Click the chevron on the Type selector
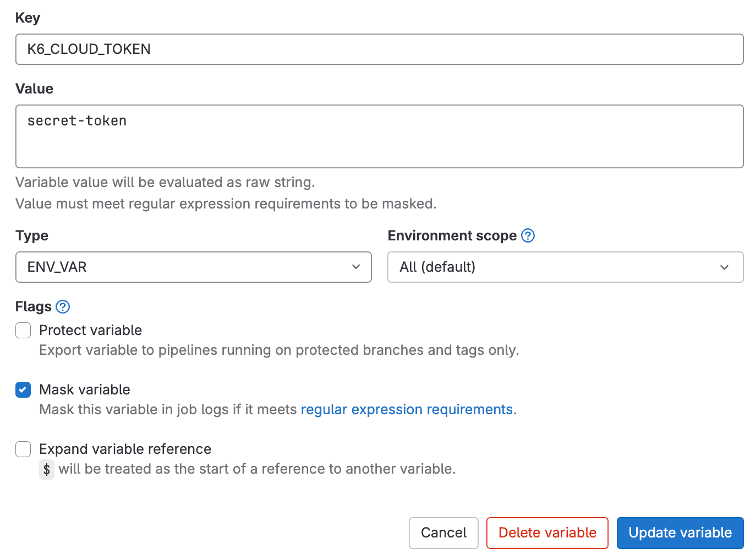Viewport: 756px width, 560px height. click(355, 267)
